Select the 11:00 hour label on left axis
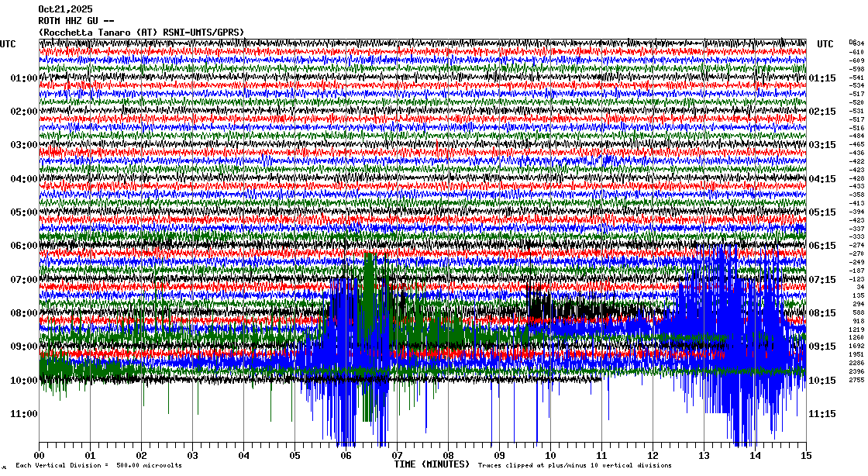 pos(24,414)
